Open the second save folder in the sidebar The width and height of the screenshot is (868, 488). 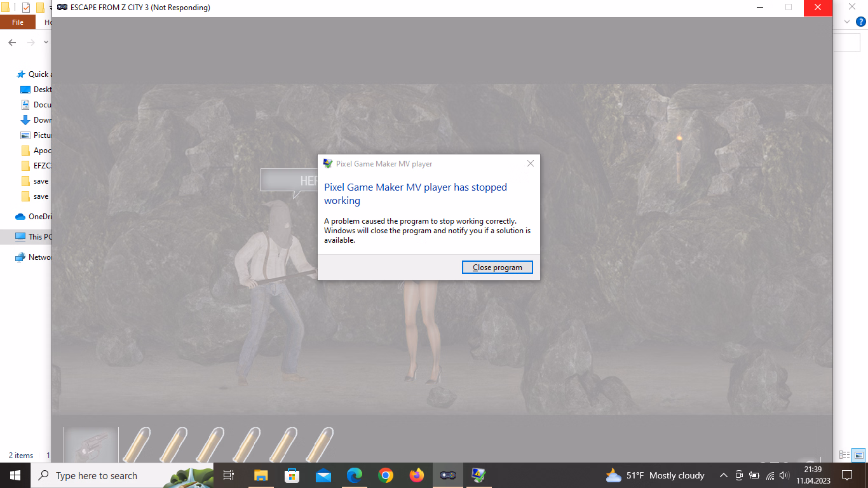point(36,196)
